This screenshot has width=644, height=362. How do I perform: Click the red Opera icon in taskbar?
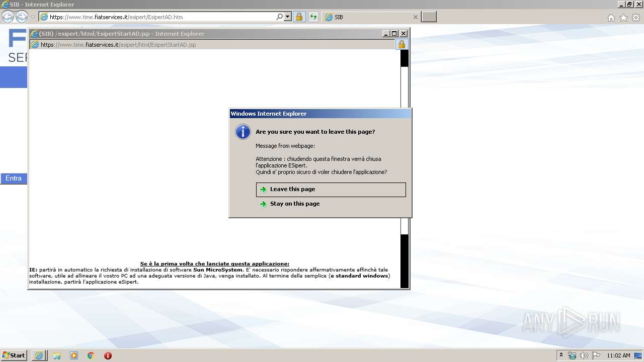[108, 355]
